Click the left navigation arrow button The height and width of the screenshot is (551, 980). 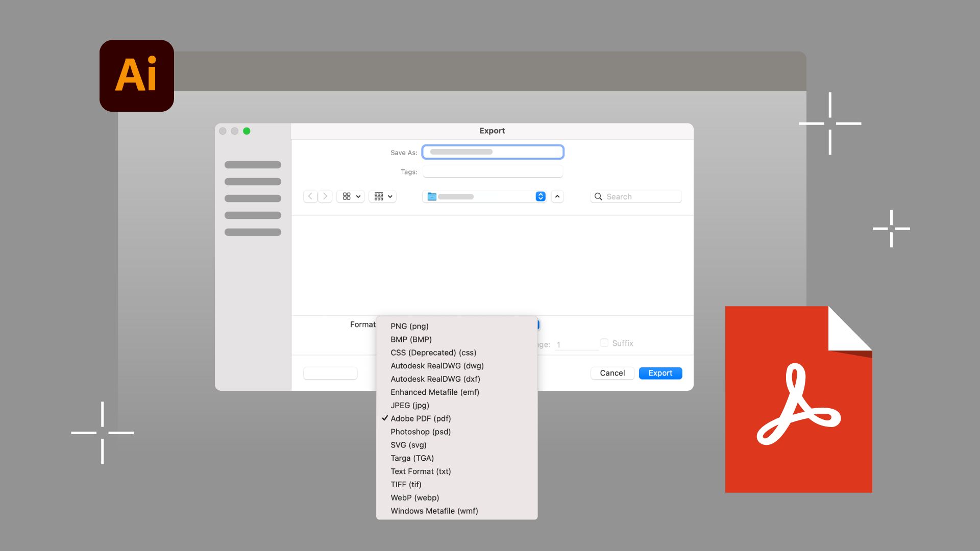(x=310, y=196)
